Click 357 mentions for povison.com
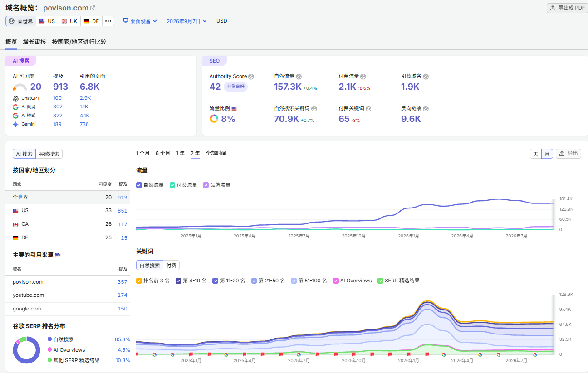The image size is (588, 373). [x=122, y=282]
